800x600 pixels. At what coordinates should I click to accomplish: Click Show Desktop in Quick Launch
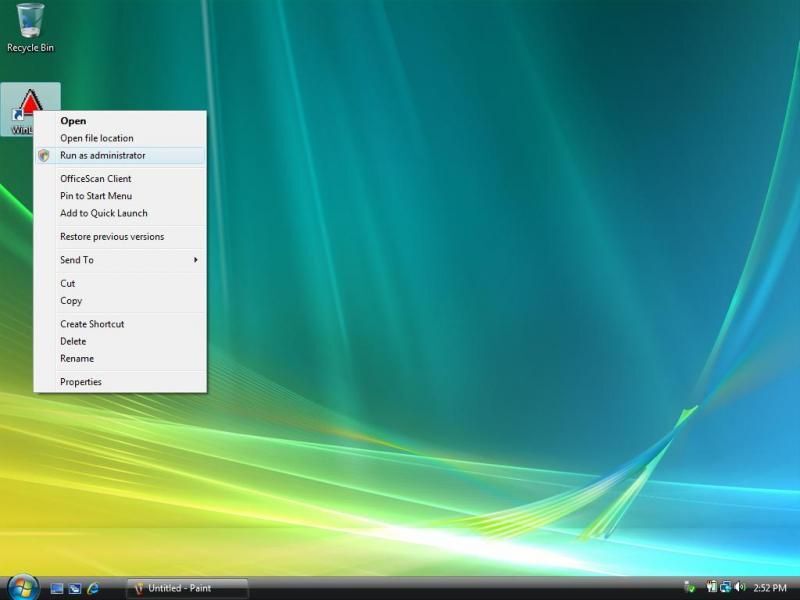click(x=57, y=588)
